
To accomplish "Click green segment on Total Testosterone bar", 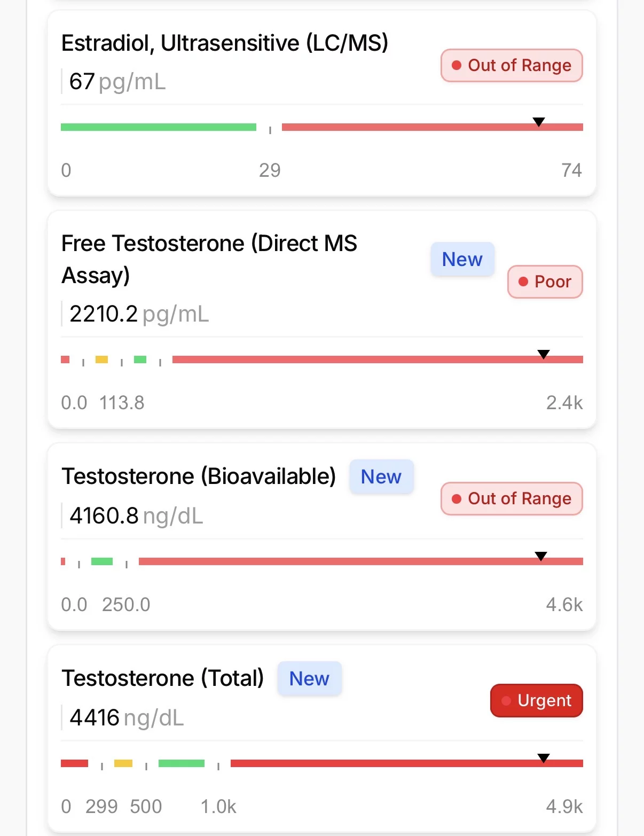I will pyautogui.click(x=182, y=763).
